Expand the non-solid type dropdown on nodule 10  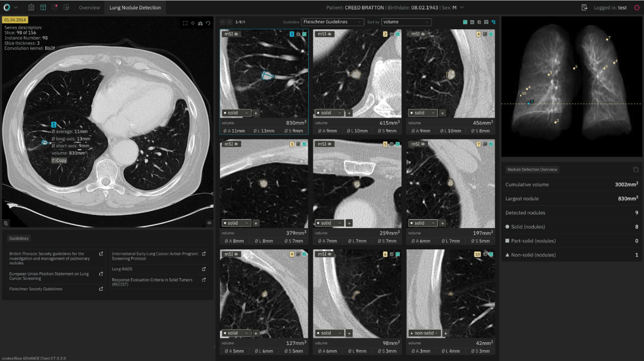425,333
